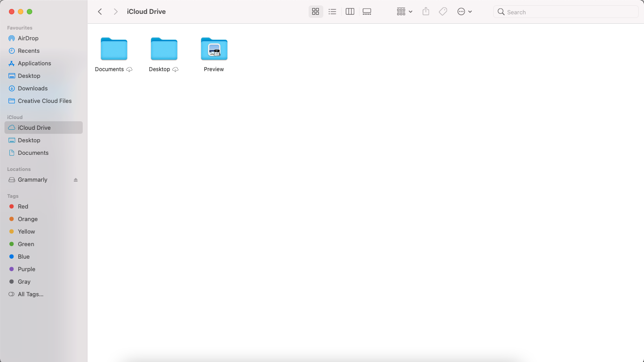
Task: Filter by the Blue tag
Action: (x=43, y=257)
